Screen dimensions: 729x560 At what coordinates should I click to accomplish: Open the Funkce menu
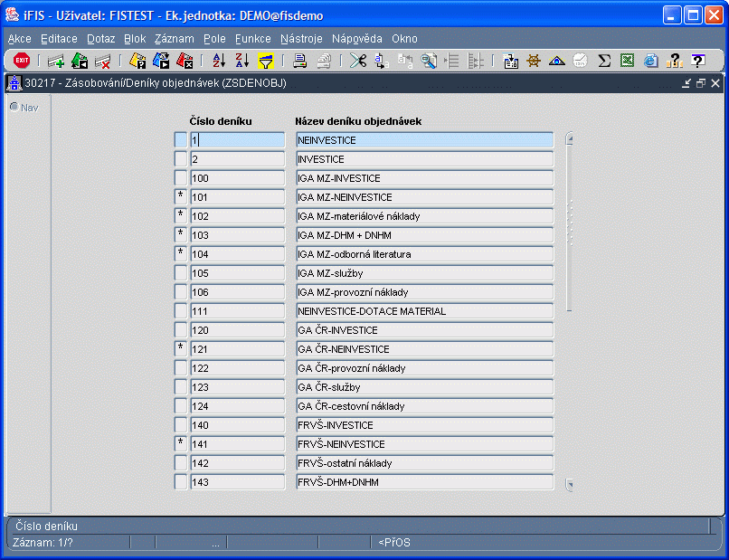click(253, 39)
